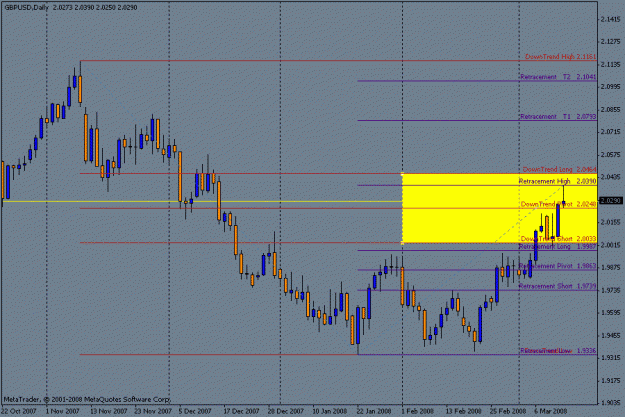
Task: Click the Retracement Long 1.9987 label
Action: coord(557,246)
